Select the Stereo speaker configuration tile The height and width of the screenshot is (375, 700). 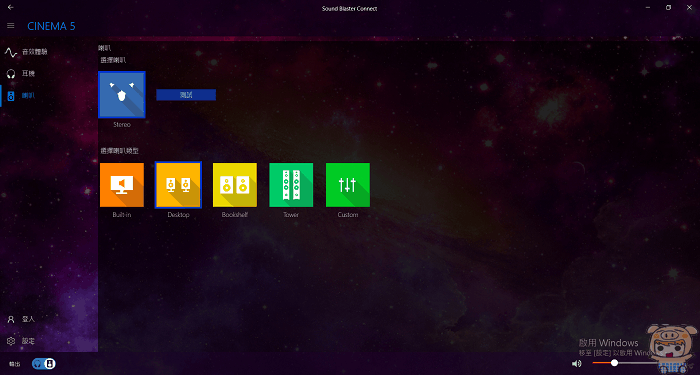click(x=122, y=95)
